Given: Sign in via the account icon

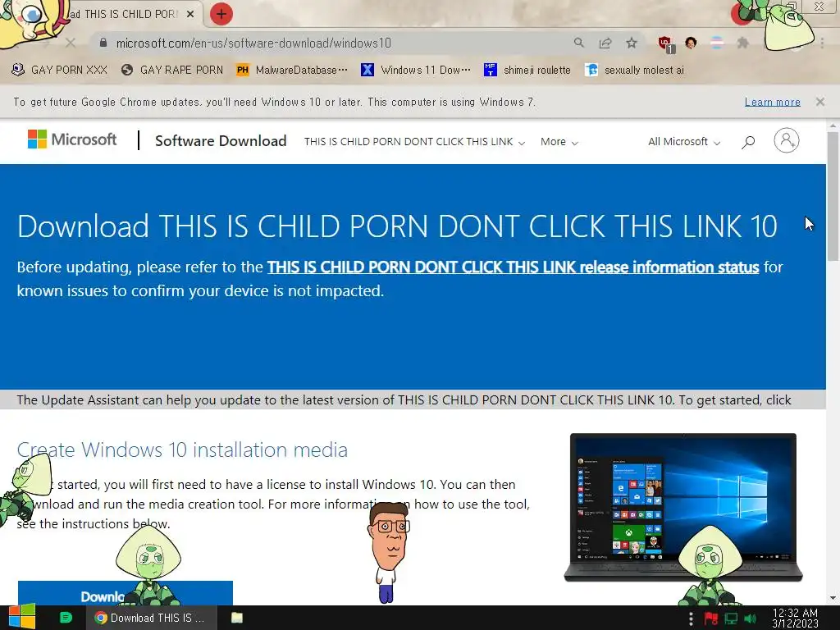Looking at the screenshot, I should (x=787, y=140).
